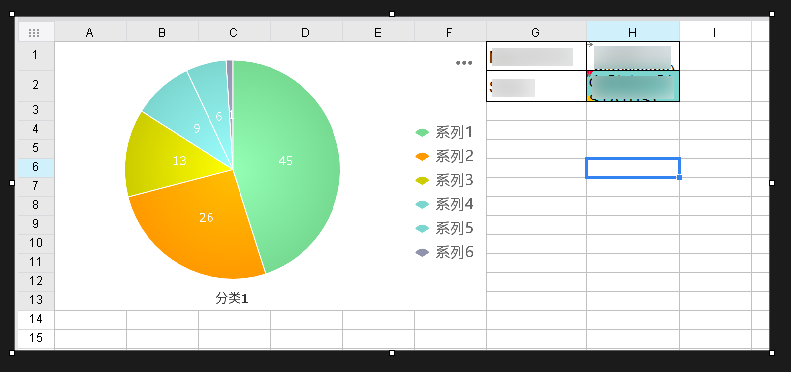Click the fill handle of cell H6
This screenshot has height=372, width=791.
(680, 178)
